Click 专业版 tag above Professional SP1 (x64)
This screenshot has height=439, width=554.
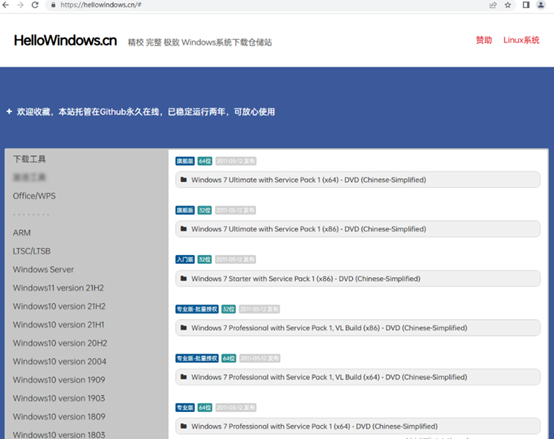click(x=185, y=408)
